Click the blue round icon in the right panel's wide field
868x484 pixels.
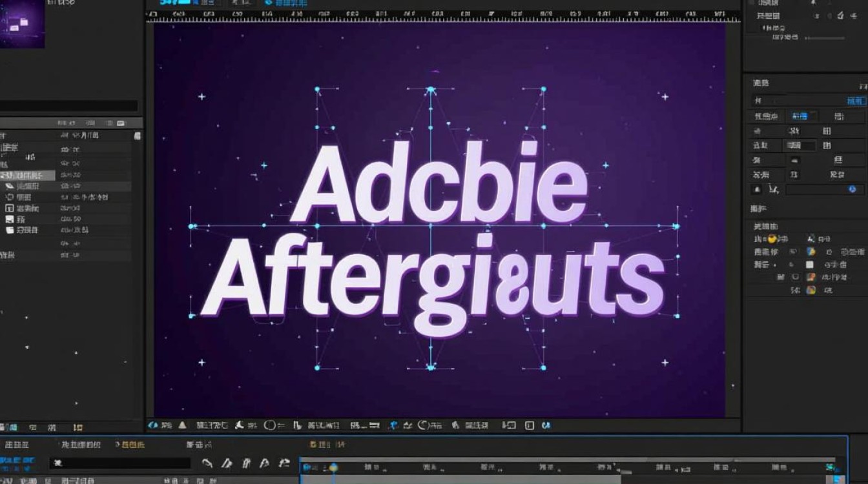coord(852,189)
